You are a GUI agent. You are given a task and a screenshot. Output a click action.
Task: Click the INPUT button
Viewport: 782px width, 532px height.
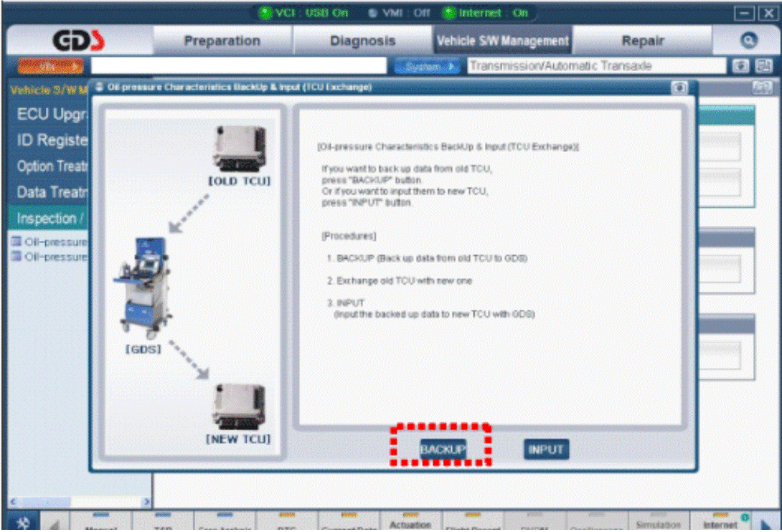point(546,450)
